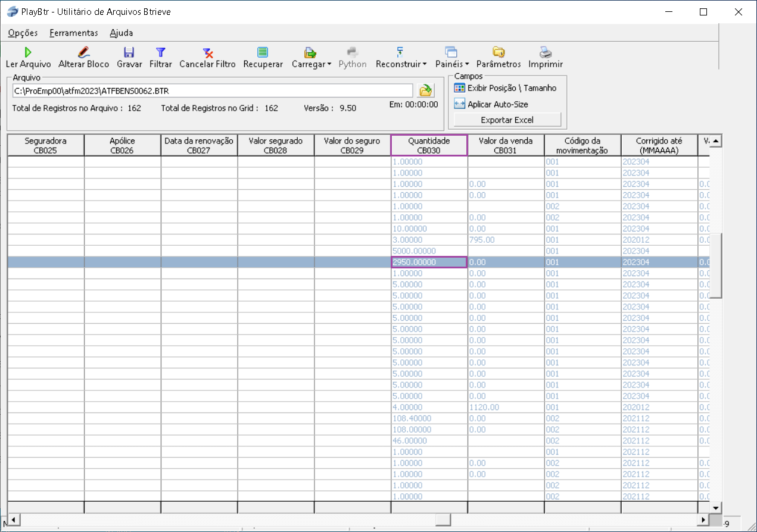Screen dimensions: 757x532
Task: Click the Arquivo file path field
Action: point(212,90)
